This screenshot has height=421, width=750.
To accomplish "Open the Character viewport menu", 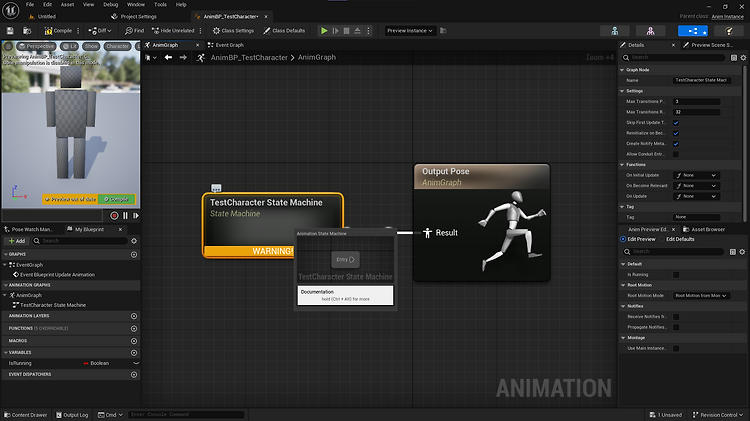I will pyautogui.click(x=117, y=46).
